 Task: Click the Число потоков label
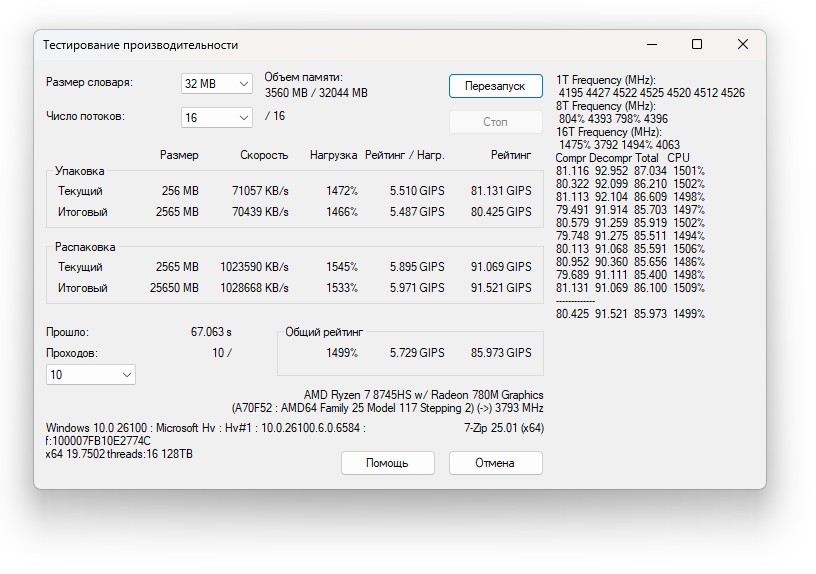(x=85, y=116)
